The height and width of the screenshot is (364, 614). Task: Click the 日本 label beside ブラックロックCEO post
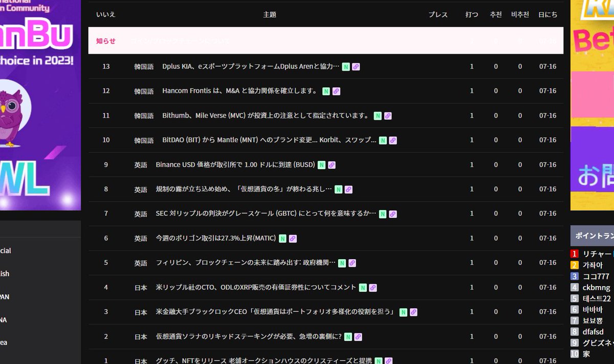(x=141, y=312)
